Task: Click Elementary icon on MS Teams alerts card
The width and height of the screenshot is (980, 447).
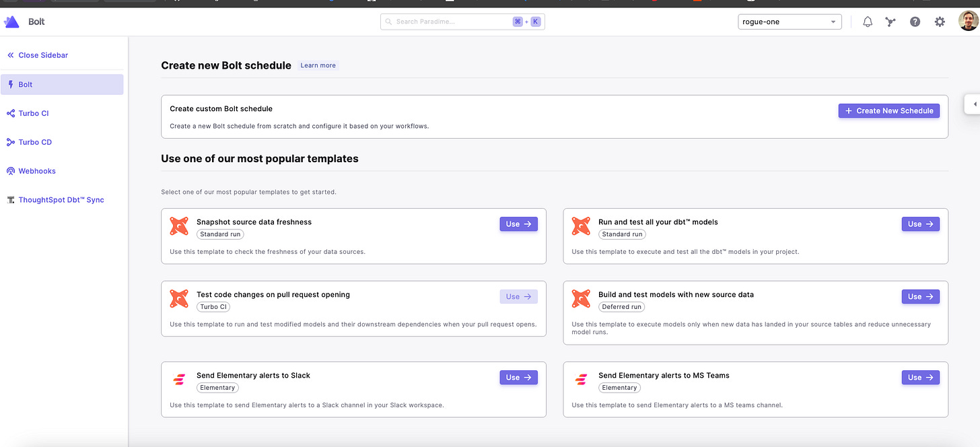Action: point(581,380)
